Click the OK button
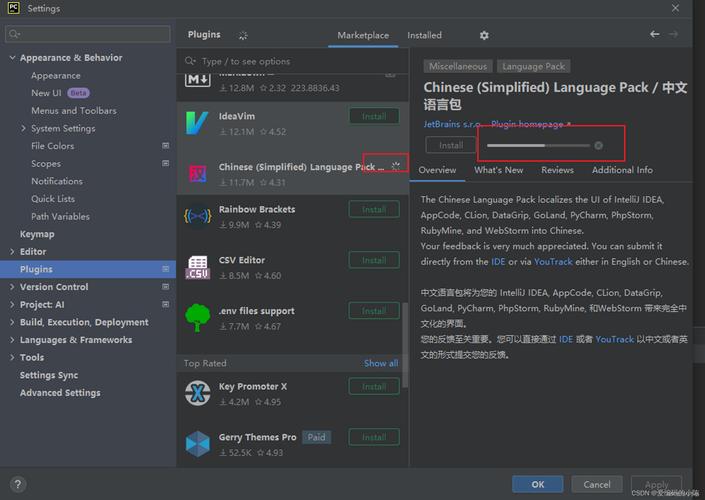Image resolution: width=705 pixels, height=500 pixels. coord(537,484)
